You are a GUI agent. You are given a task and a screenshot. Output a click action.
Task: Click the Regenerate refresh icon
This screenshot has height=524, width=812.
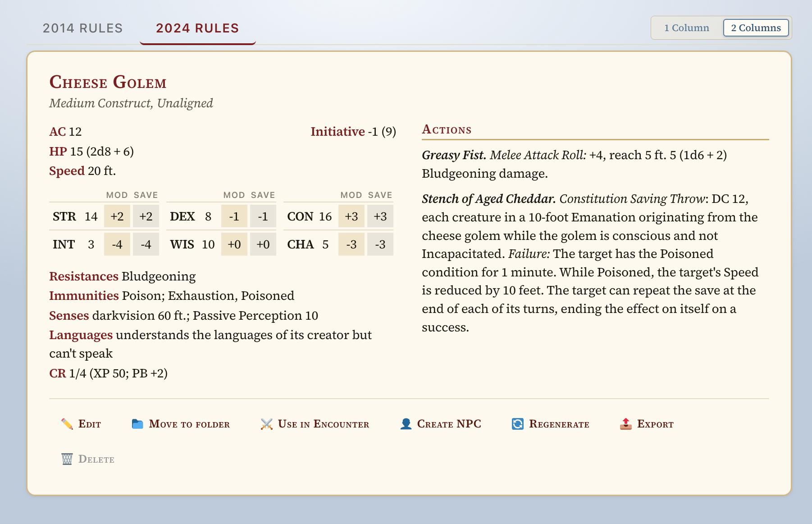pos(518,424)
